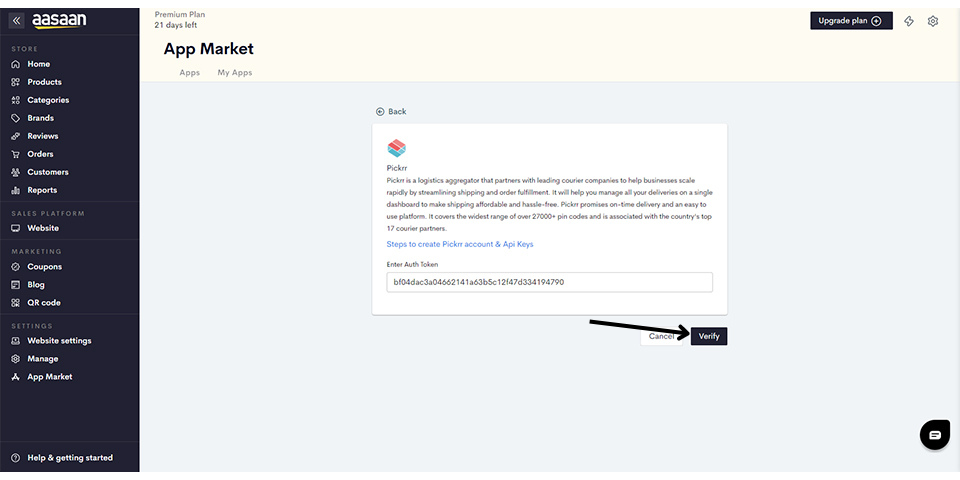Open Website settings in sidebar

click(x=59, y=340)
